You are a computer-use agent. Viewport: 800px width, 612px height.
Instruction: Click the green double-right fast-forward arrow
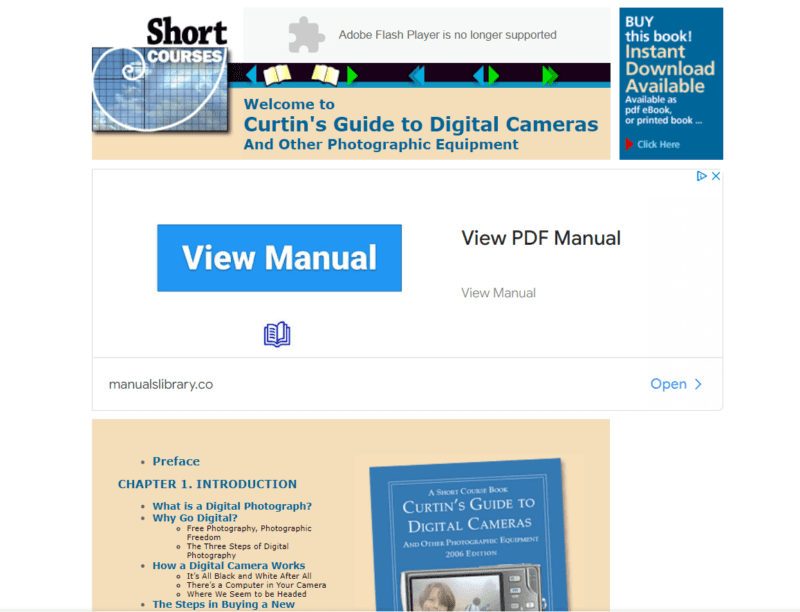pos(550,75)
